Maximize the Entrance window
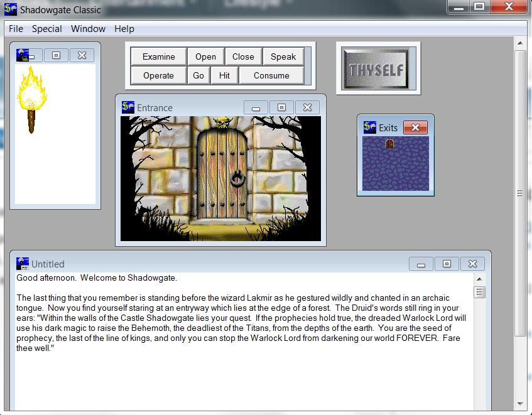The width and height of the screenshot is (532, 415). click(281, 107)
